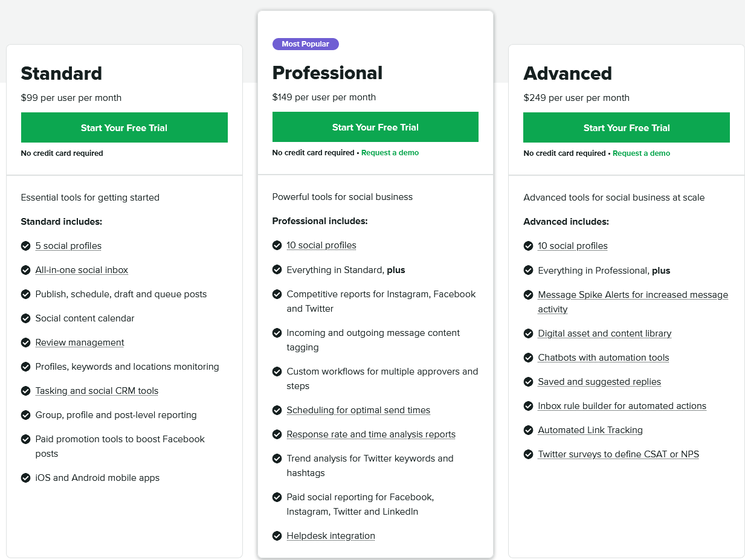Click checkmark beside Scheduling for optimal send times
This screenshot has width=745, height=560.
tap(277, 410)
